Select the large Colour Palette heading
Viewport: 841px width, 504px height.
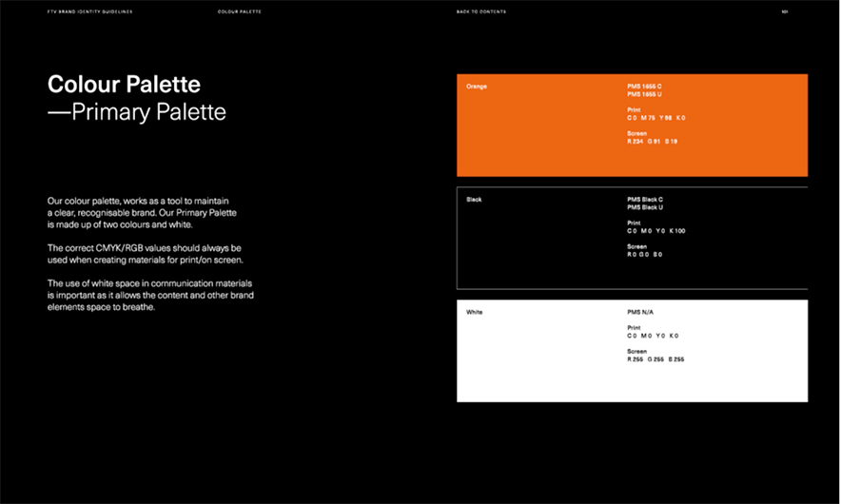tap(124, 85)
